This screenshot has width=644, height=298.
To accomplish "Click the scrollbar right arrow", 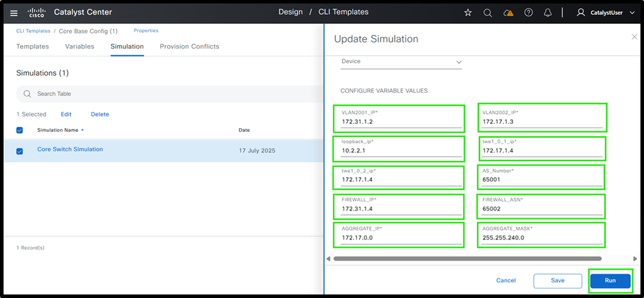I will [x=636, y=259].
